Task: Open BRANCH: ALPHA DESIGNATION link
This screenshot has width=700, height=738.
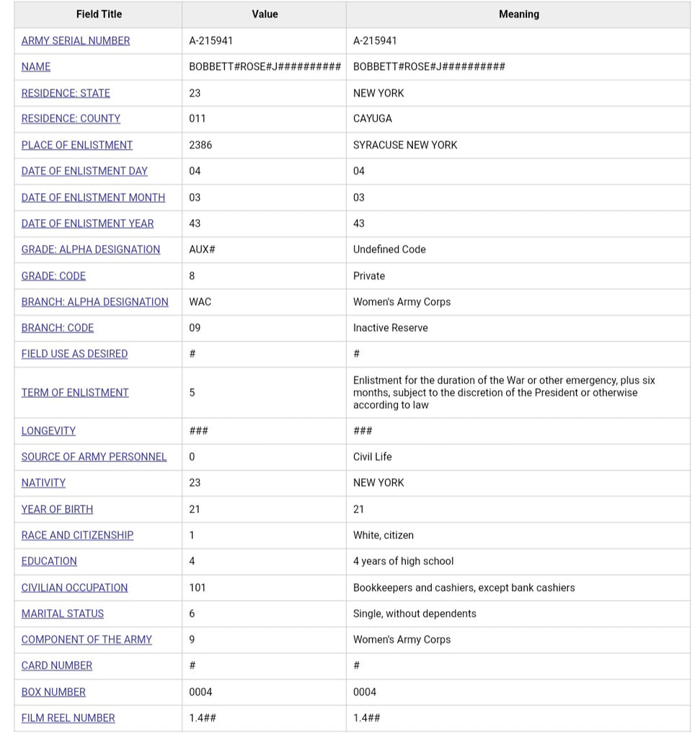Action: tap(94, 302)
